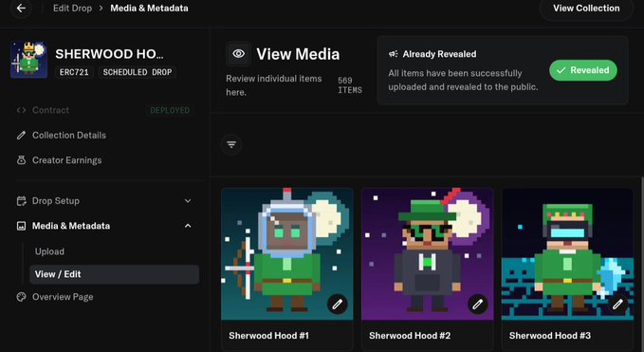Viewport: 644px width, 352px height.
Task: Edit Sherwood Hood #2 via pencil icon
Action: (x=478, y=304)
